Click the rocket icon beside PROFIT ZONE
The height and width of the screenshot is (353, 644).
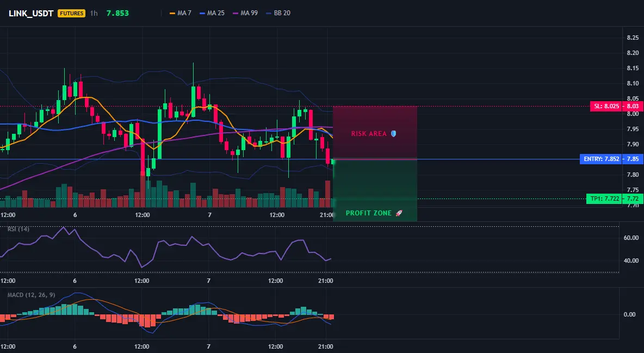[399, 213]
